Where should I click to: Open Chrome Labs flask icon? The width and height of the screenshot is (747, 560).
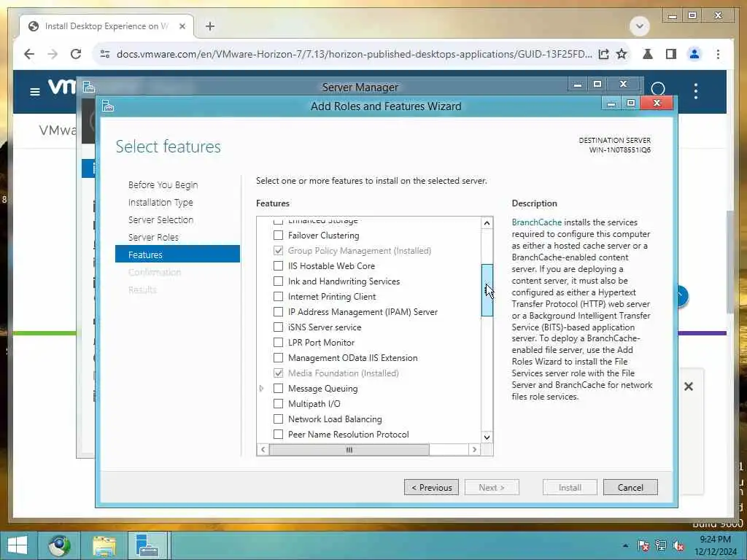pyautogui.click(x=648, y=54)
